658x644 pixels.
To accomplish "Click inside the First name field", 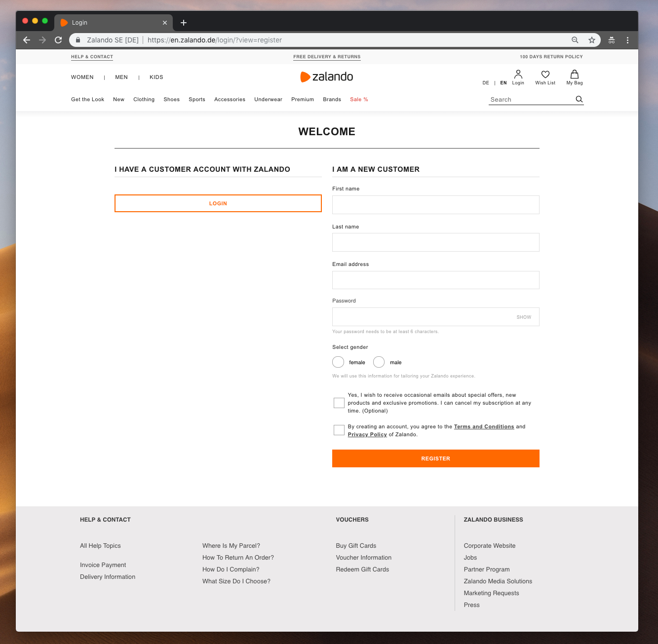I will coord(435,204).
